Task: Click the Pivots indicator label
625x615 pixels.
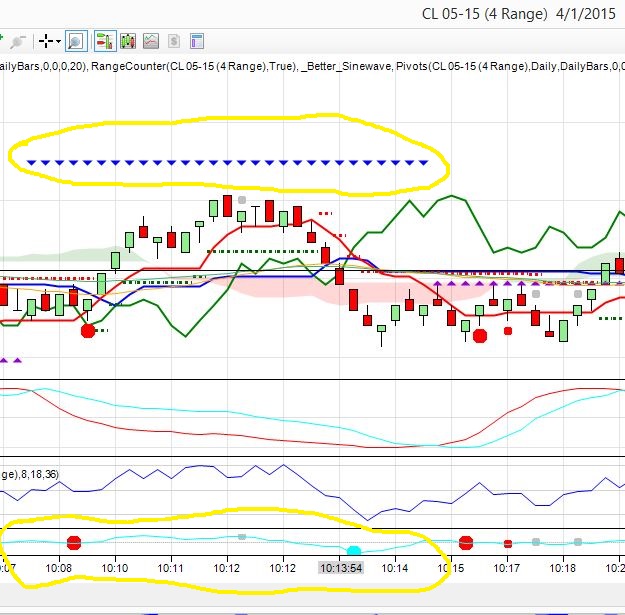Action: [x=510, y=66]
